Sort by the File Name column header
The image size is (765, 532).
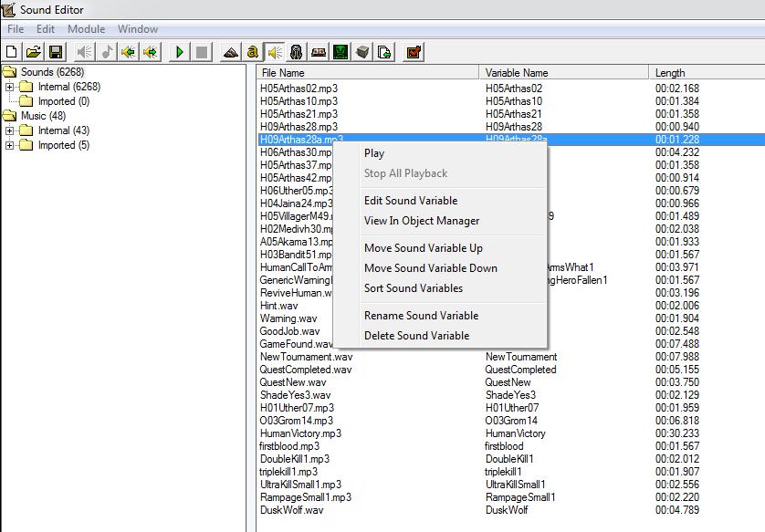[x=368, y=73]
